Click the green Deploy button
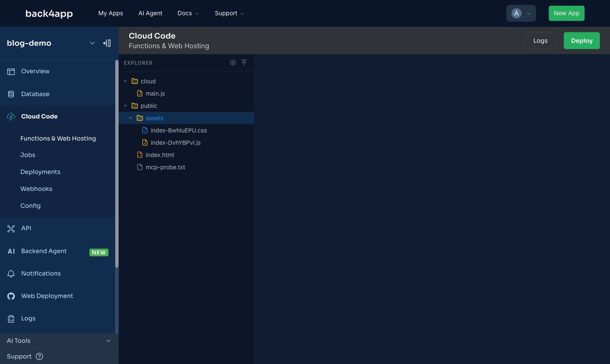 (582, 41)
